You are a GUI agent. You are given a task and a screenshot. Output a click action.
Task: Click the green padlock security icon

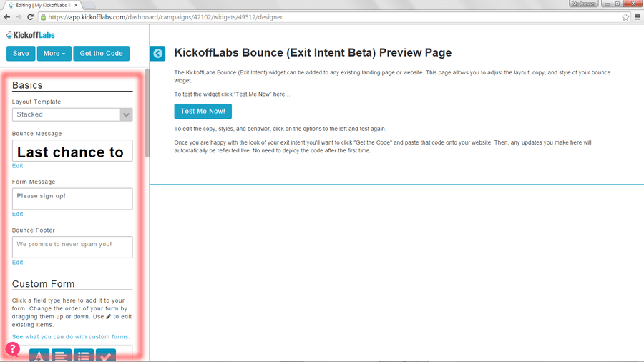[x=43, y=17]
